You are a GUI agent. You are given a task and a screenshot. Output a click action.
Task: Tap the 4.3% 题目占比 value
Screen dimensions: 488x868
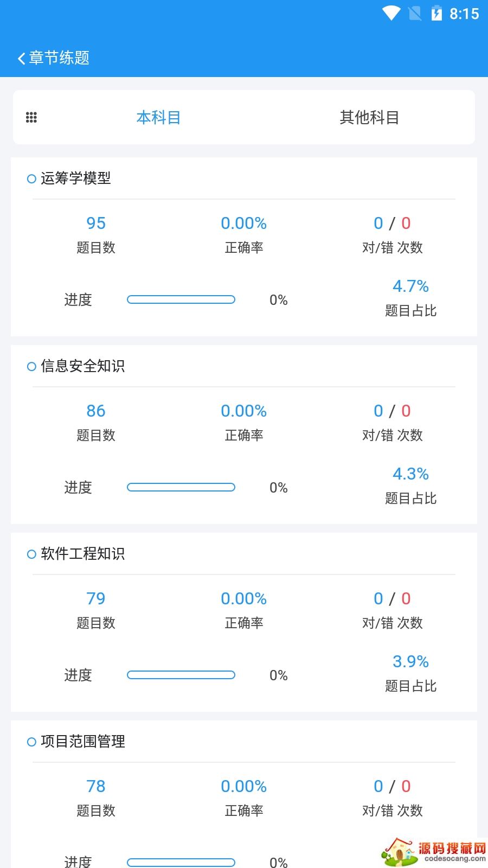pyautogui.click(x=410, y=474)
